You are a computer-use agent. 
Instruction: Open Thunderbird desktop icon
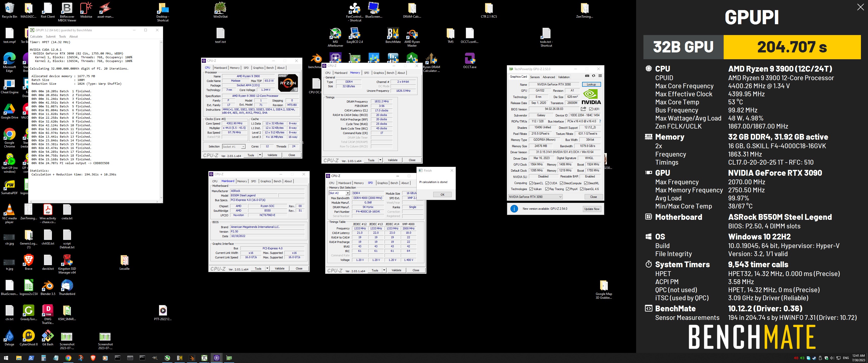67,288
